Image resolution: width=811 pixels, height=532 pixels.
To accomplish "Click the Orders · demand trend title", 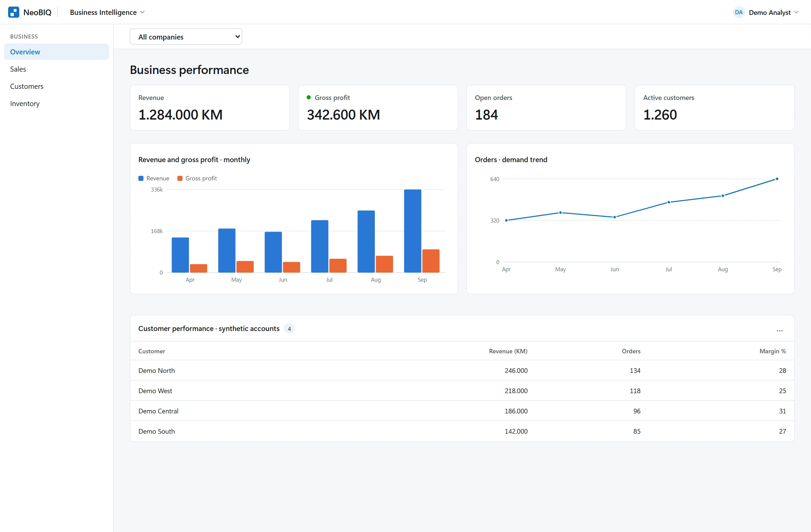I will pos(511,160).
